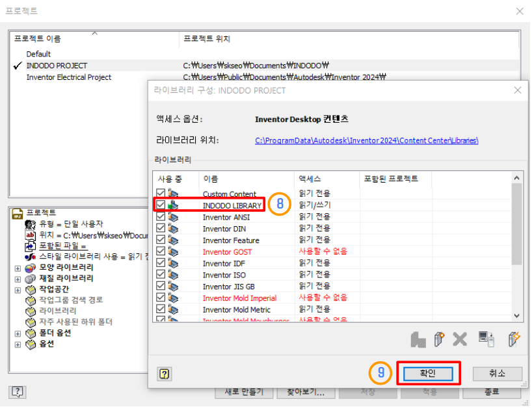The image size is (532, 408).
Task: Toggle the Inventor Feature checkbox
Action: click(x=161, y=239)
